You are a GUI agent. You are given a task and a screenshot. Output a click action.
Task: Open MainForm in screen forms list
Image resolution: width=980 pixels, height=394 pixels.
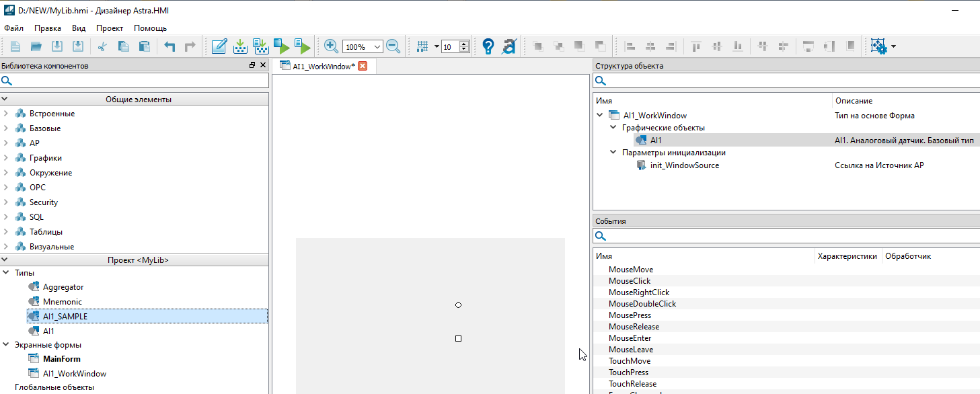pyautogui.click(x=61, y=359)
